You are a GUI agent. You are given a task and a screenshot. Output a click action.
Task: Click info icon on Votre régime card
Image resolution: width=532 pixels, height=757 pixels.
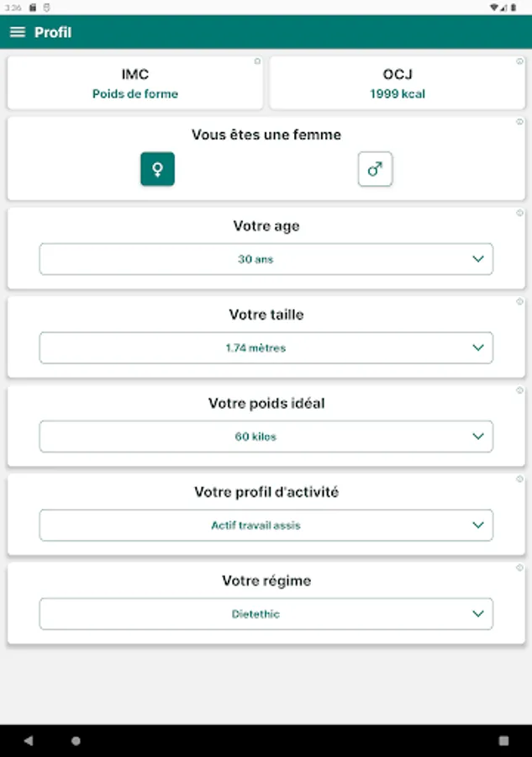click(x=519, y=568)
